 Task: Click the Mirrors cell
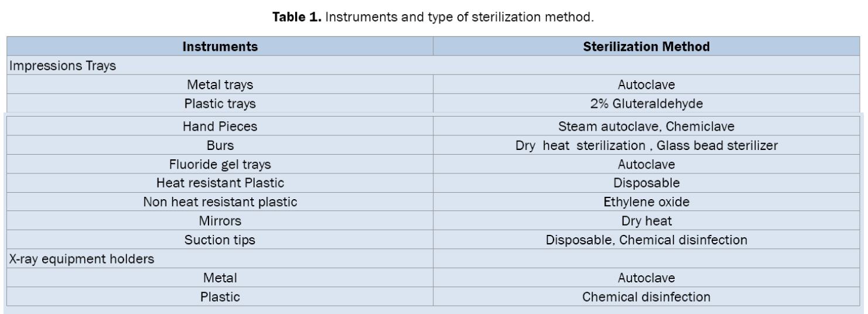[x=220, y=221]
